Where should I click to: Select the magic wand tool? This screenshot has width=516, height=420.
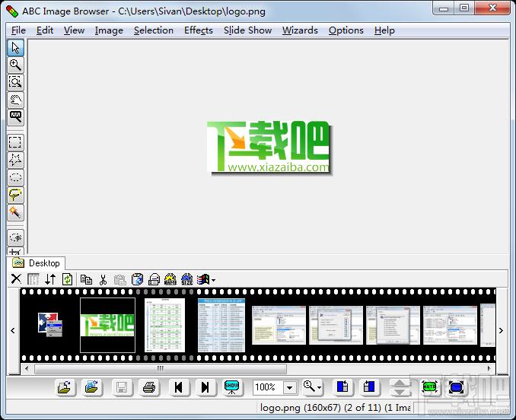(x=15, y=212)
